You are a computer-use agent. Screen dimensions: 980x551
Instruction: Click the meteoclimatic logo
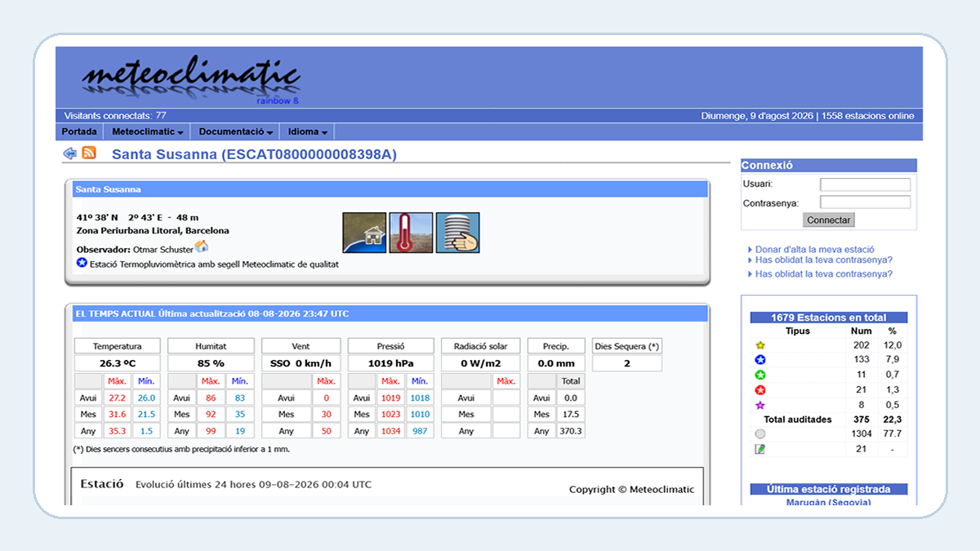[x=191, y=80]
